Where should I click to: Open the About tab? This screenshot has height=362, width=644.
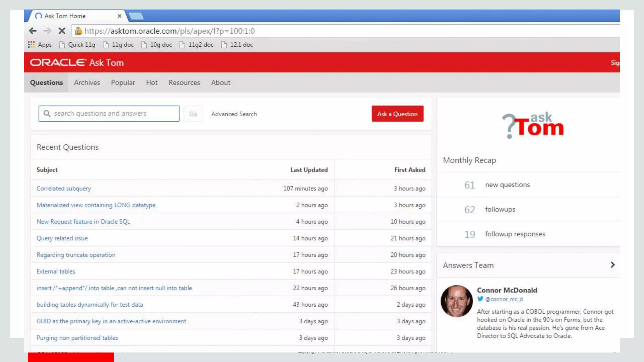click(x=220, y=82)
